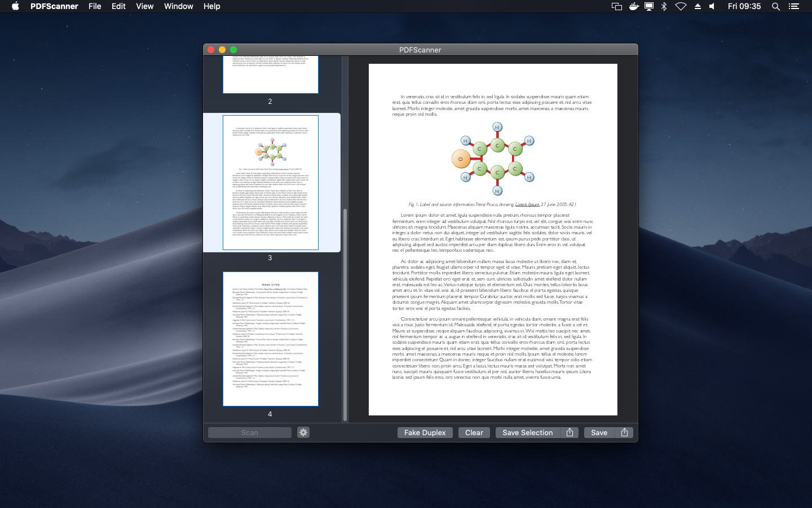Screen dimensions: 812x508
Task: Click the page number label 4
Action: pyautogui.click(x=270, y=414)
